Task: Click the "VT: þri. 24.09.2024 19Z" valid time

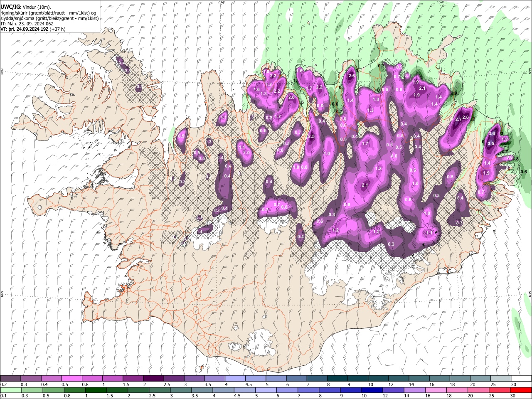Action: pos(25,30)
